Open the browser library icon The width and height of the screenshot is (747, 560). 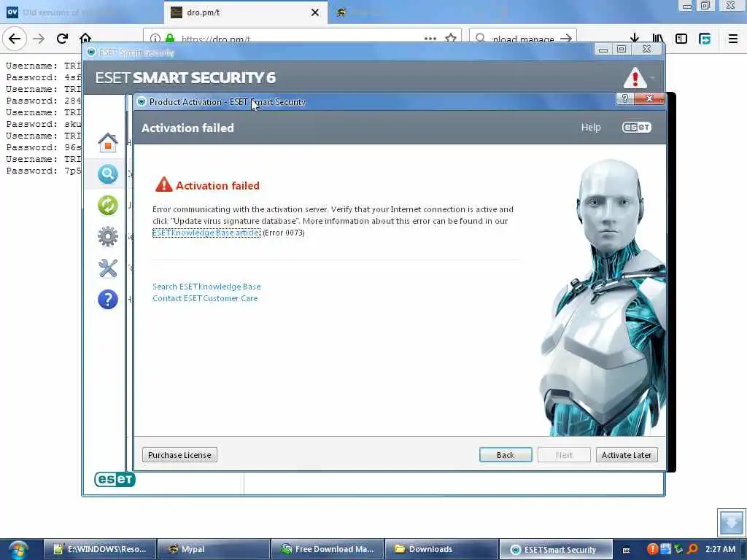[x=658, y=39]
